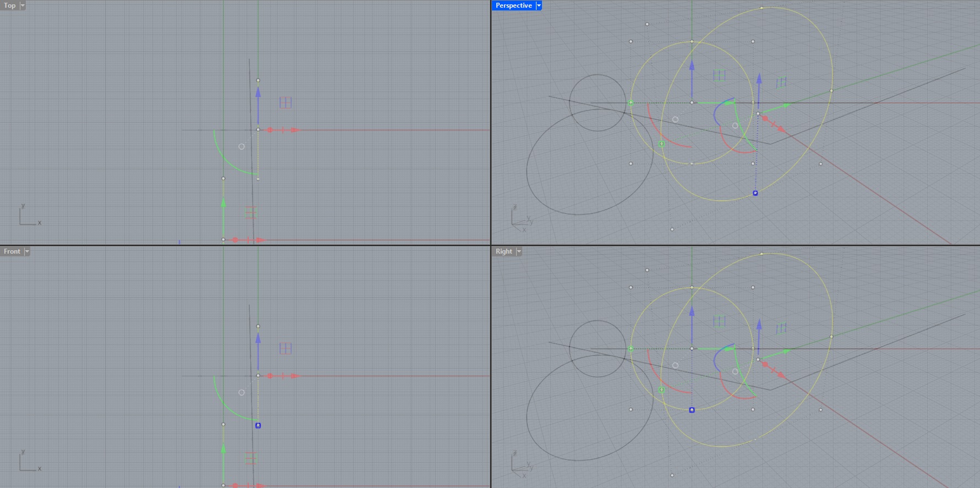
Task: Select blue highlighted point in Perspective view
Action: [755, 193]
